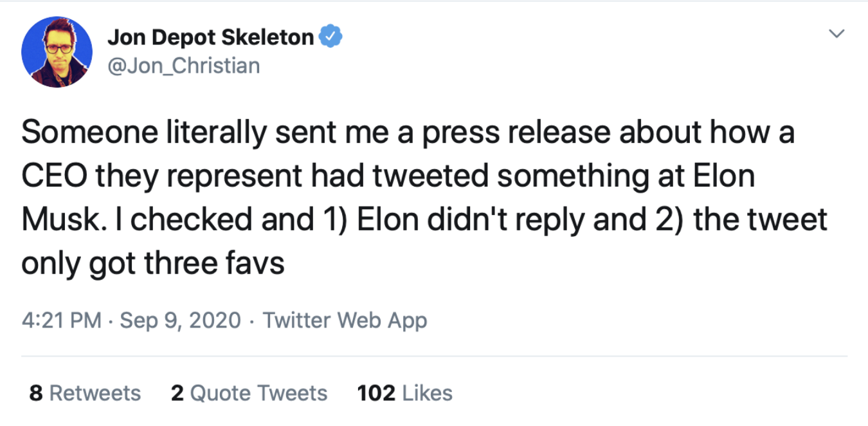Open the Twitter Web App source link
The width and height of the screenshot is (868, 426).
coord(345,320)
